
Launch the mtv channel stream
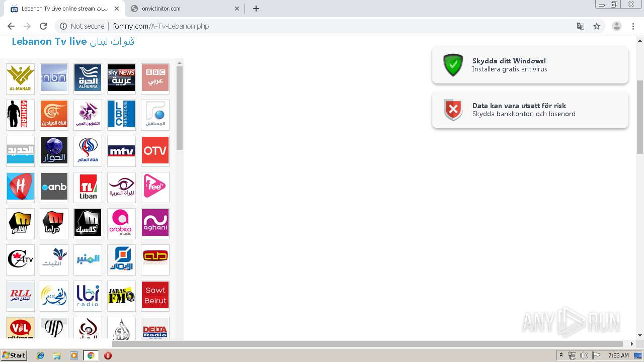[121, 151]
